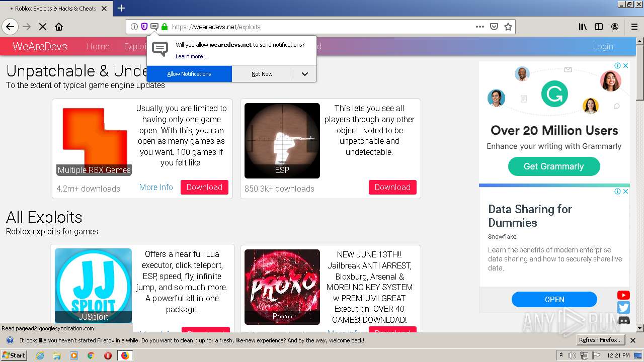Open a new tab with plus button

pos(121,8)
